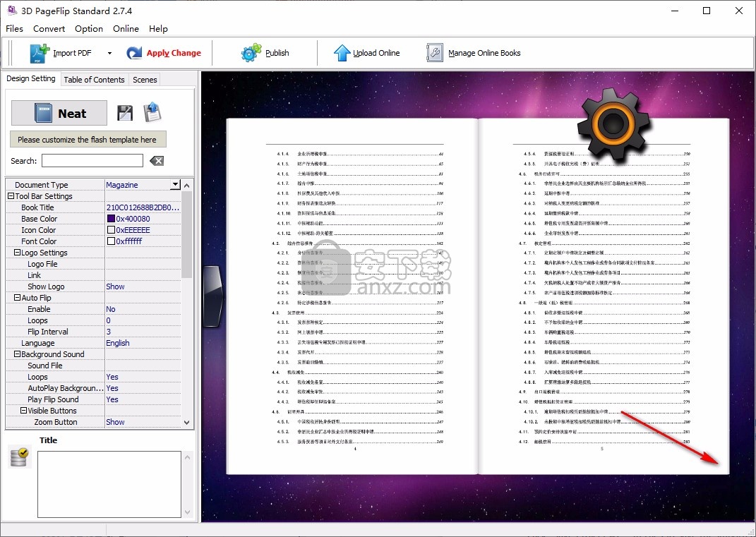Click the Show Logo value Show

coord(115,286)
